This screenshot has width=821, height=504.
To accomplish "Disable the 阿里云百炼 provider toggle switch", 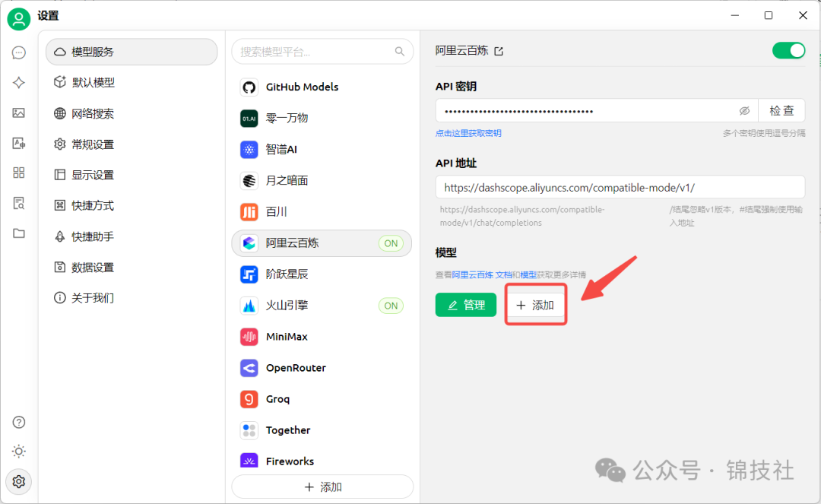I will pyautogui.click(x=788, y=51).
